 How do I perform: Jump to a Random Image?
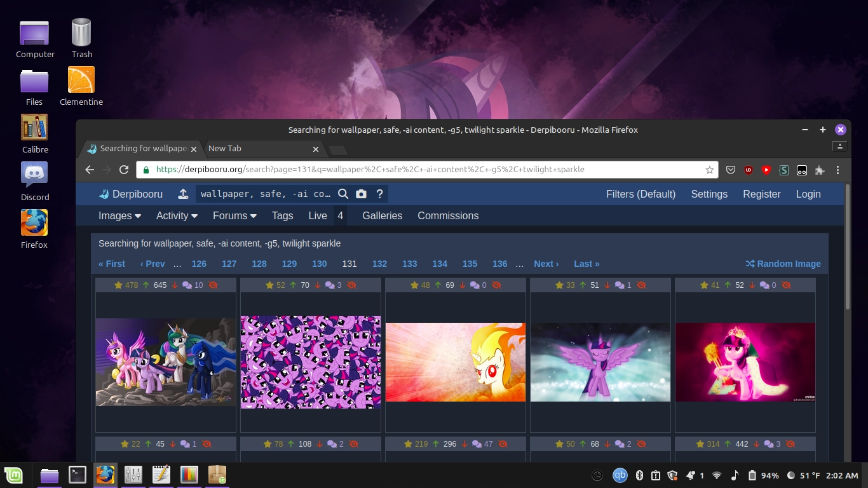(783, 264)
